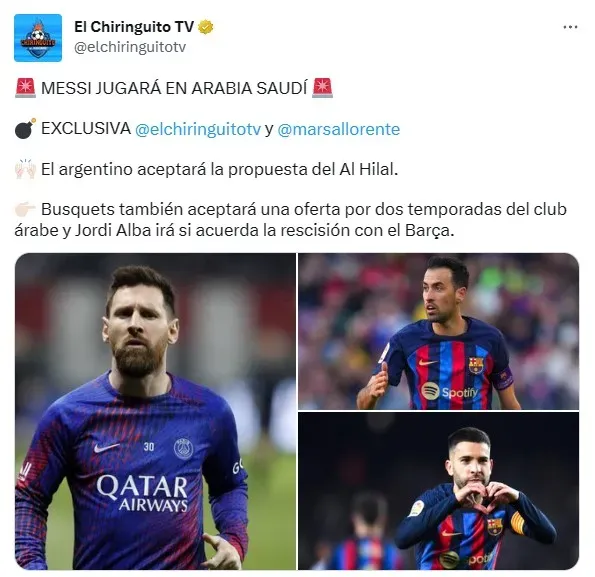The image size is (595, 577).
Task: Open the @marsallorente mention link
Action: pos(338,129)
